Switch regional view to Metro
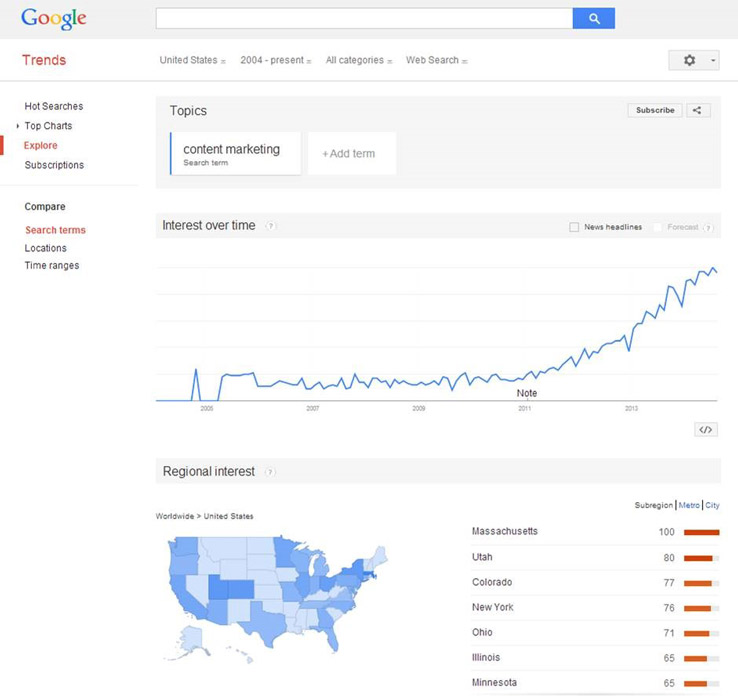Viewport: 738px width, 700px height. 689,505
